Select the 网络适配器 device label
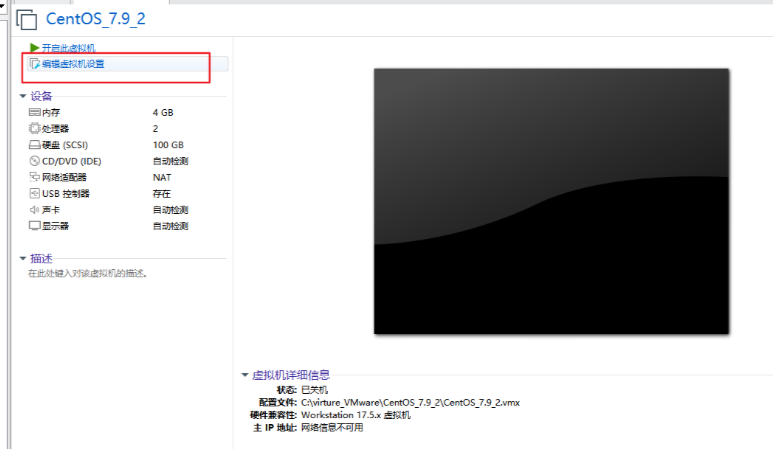Screen dimensions: 773x449 tap(64, 177)
